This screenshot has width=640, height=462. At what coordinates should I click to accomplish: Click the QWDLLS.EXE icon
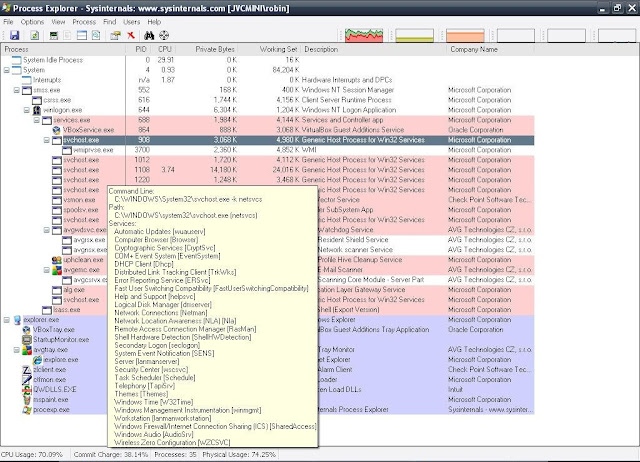click(27, 390)
